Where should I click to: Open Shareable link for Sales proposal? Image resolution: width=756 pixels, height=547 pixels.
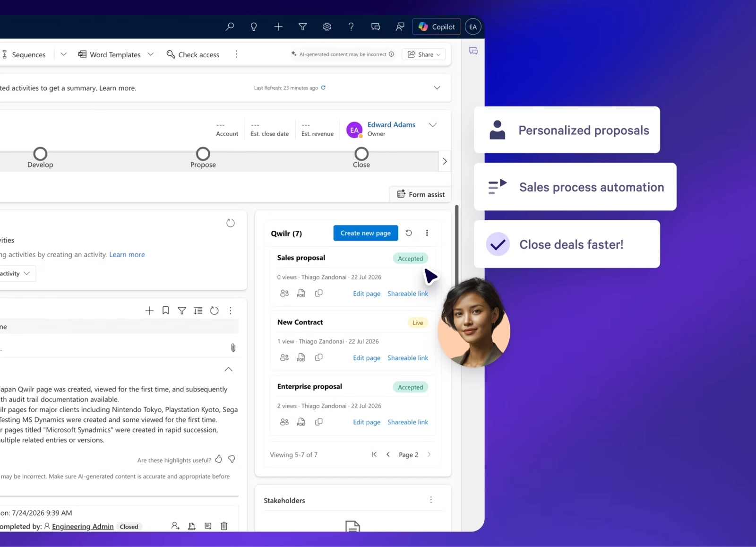point(408,294)
